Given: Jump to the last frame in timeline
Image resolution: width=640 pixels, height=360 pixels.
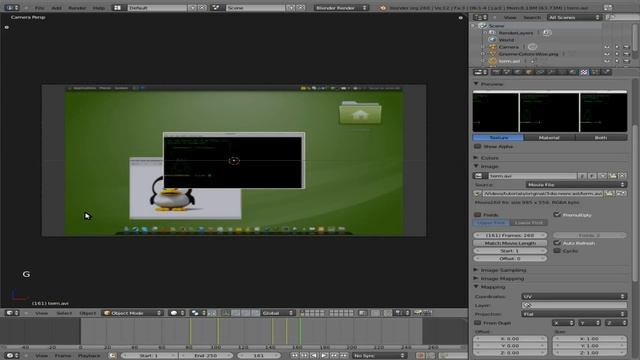Looking at the screenshot, I should 344,356.
